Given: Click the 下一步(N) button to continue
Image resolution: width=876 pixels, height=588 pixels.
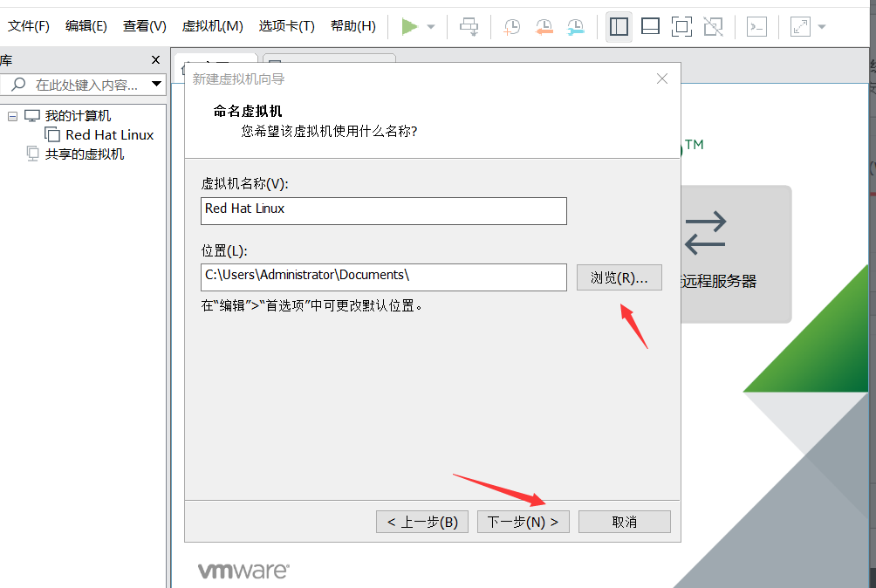Looking at the screenshot, I should click(523, 521).
